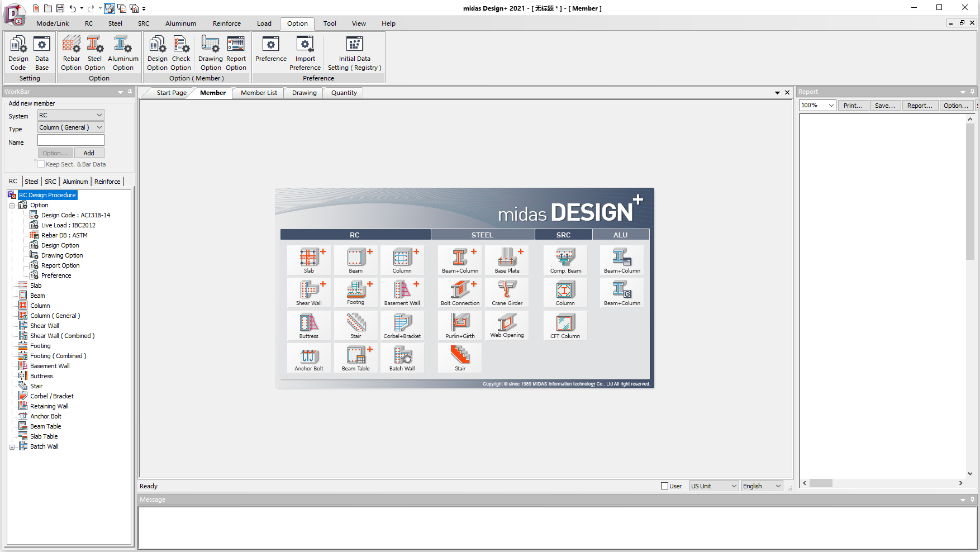This screenshot has height=552, width=980.
Task: Click Save icon in quick access toolbar
Action: tap(60, 8)
